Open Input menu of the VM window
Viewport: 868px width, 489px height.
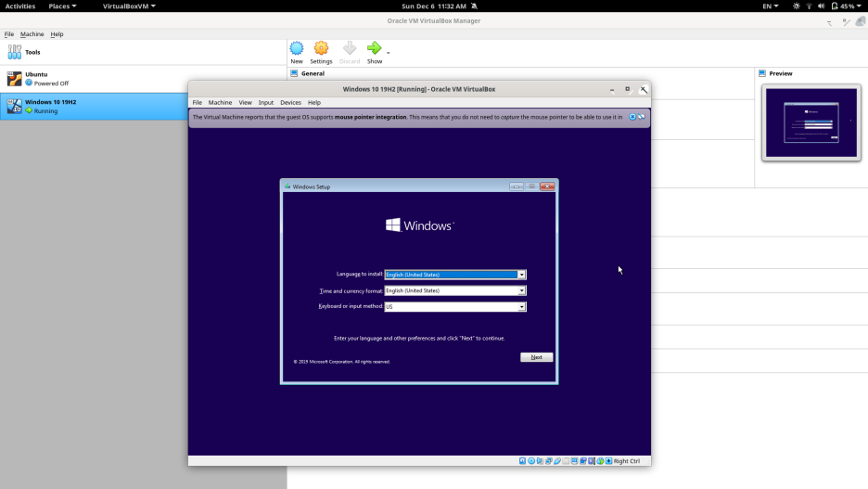[266, 102]
